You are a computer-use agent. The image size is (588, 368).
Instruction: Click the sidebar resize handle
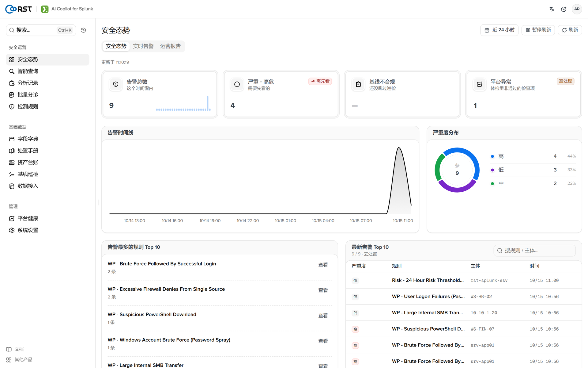click(x=99, y=202)
